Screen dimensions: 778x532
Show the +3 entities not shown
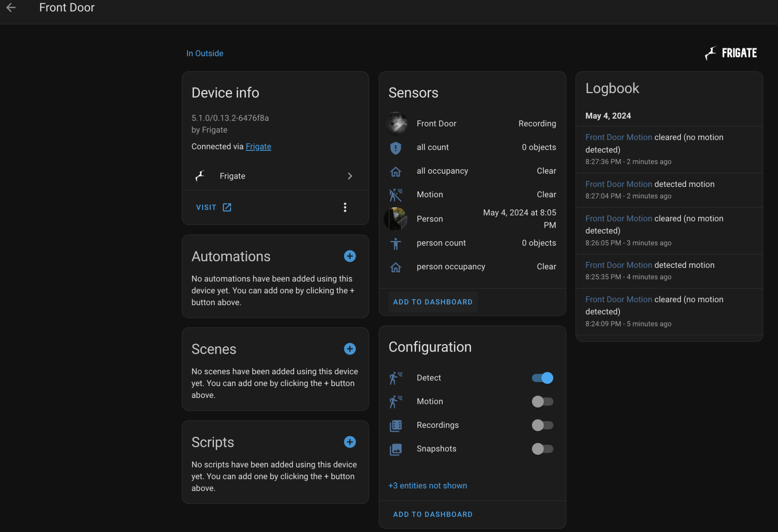[x=428, y=486]
